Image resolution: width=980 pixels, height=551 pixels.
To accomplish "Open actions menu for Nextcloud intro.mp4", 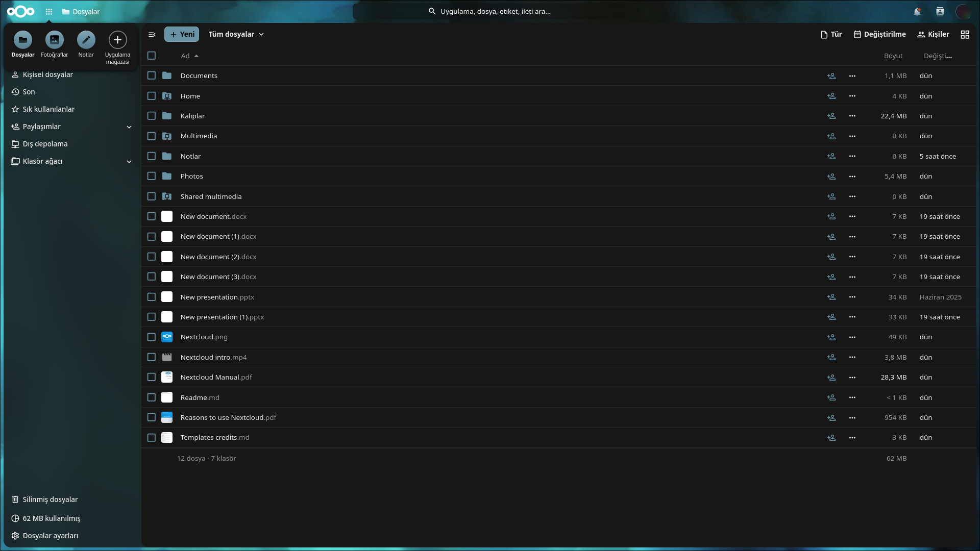I will click(x=852, y=358).
